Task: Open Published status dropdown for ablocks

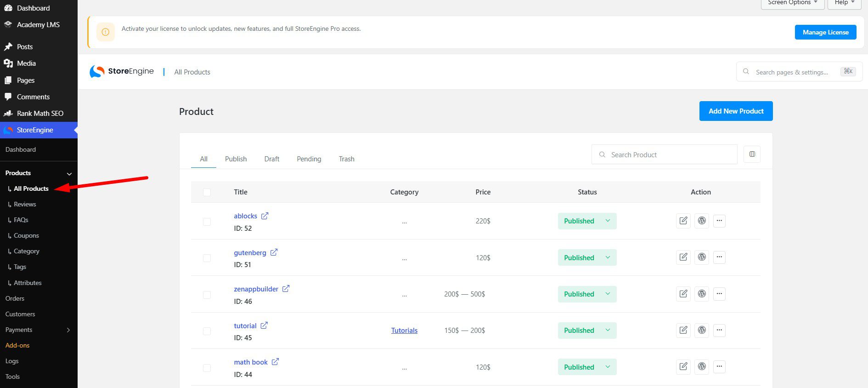Action: point(587,221)
